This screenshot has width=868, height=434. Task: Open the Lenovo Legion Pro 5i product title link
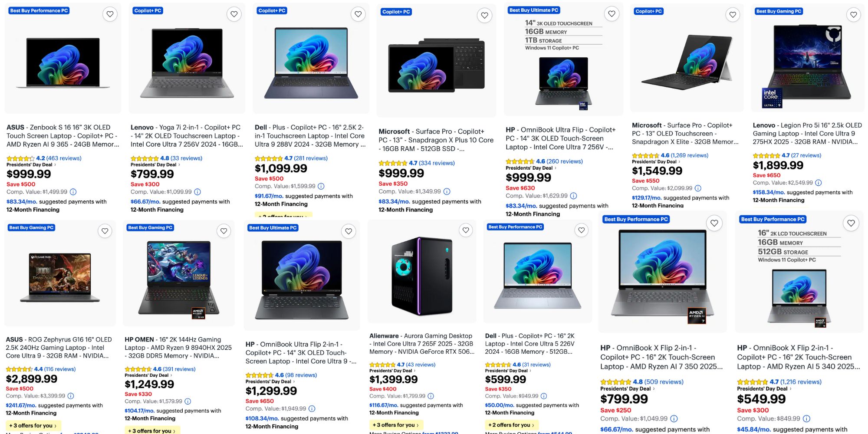806,133
